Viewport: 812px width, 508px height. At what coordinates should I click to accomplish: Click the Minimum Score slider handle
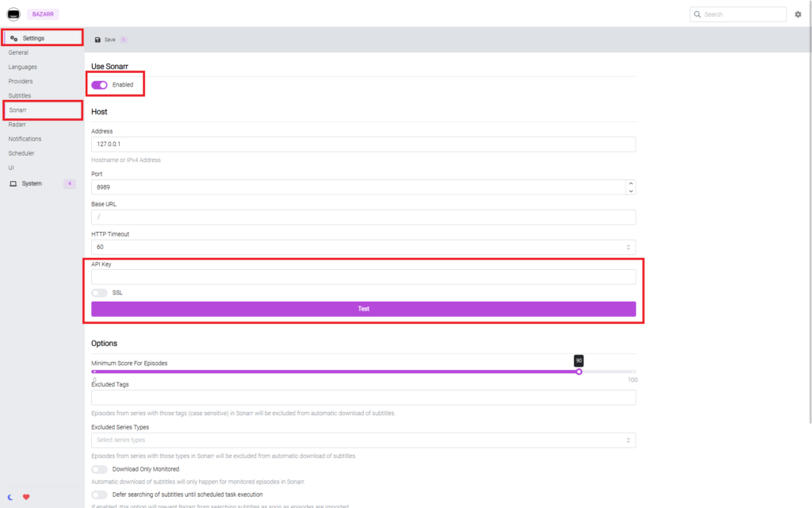coord(579,371)
